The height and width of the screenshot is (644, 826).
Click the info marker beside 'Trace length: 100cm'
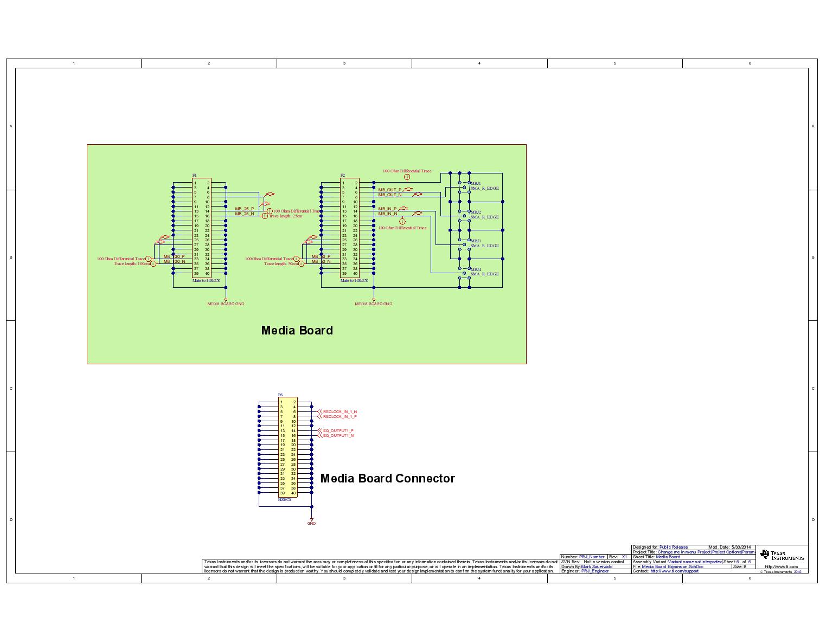click(153, 264)
